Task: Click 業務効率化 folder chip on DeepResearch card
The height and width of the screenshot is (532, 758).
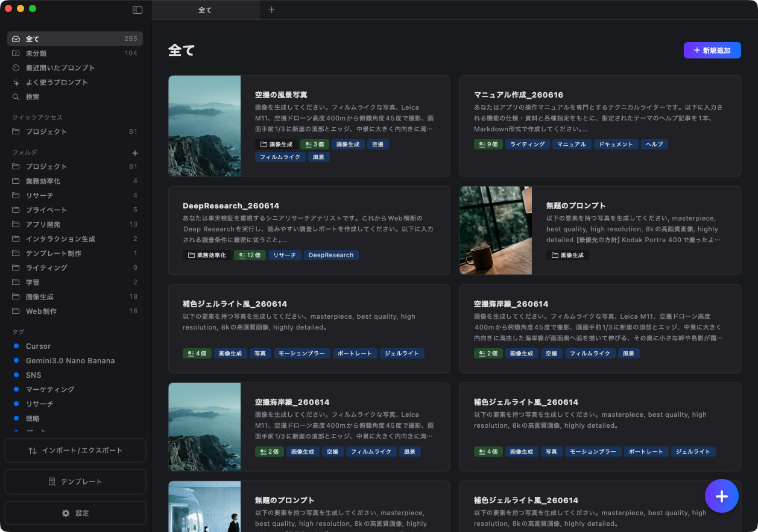Action: (x=207, y=255)
